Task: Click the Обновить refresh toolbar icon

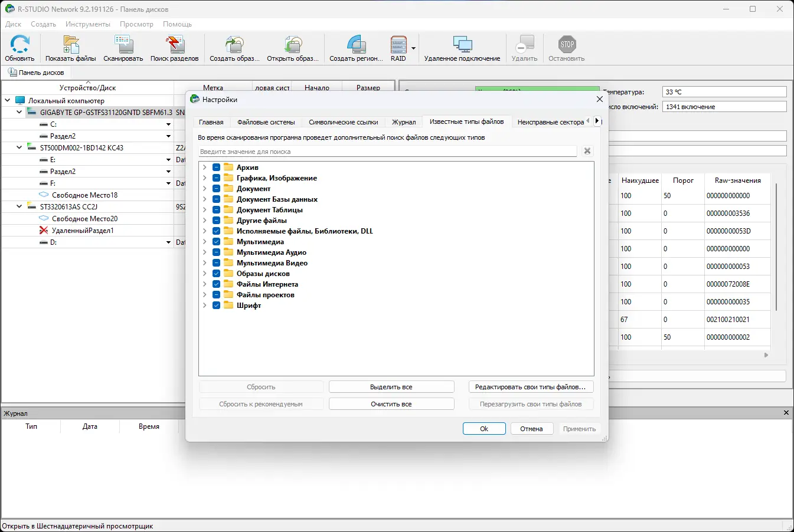Action: pyautogui.click(x=20, y=44)
